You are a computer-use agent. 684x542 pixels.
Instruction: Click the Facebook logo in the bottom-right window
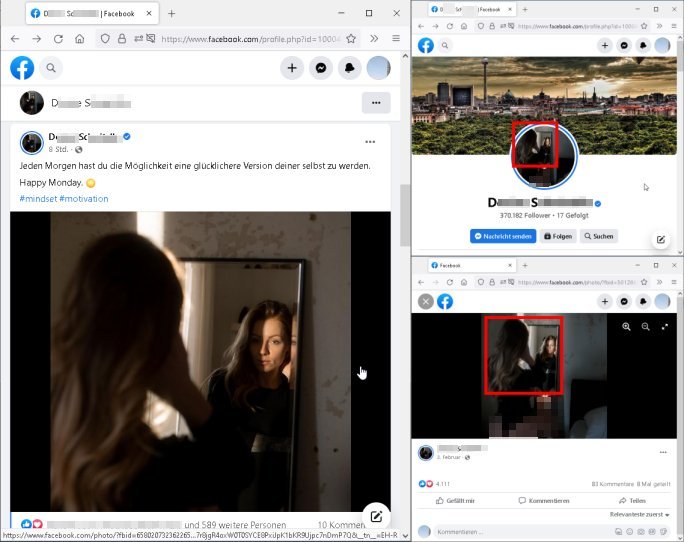point(445,302)
